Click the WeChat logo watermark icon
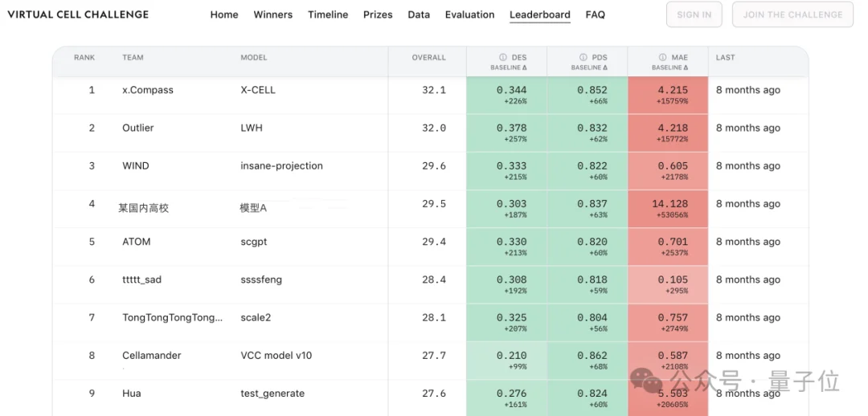This screenshot has width=868, height=416. 646,381
